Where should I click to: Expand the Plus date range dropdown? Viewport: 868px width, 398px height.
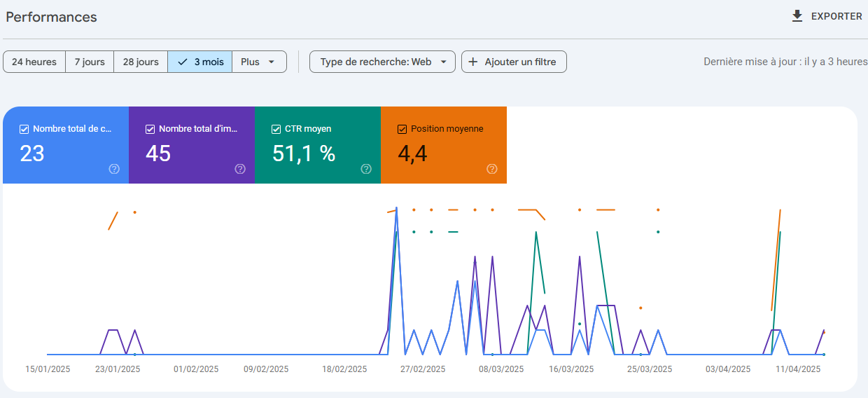click(259, 62)
